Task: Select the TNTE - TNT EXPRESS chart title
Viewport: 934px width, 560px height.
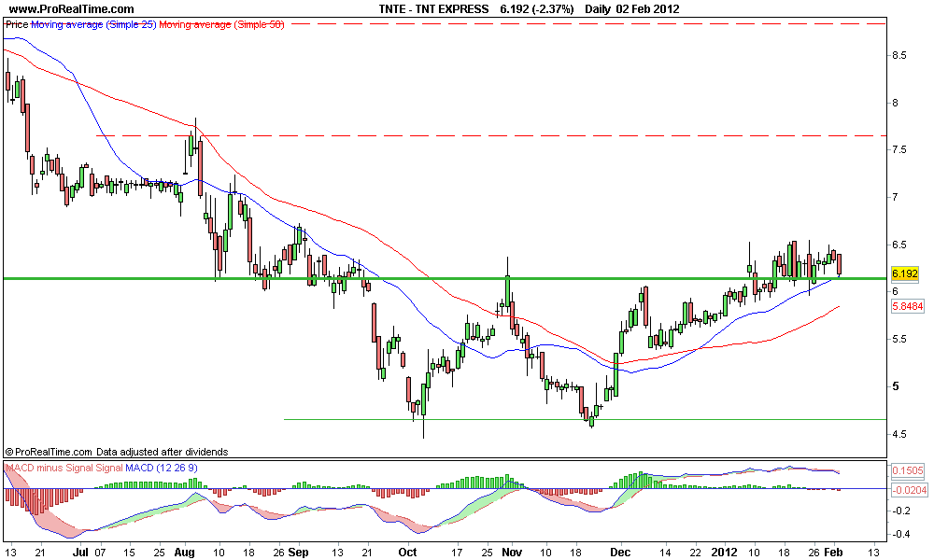Action: click(433, 9)
